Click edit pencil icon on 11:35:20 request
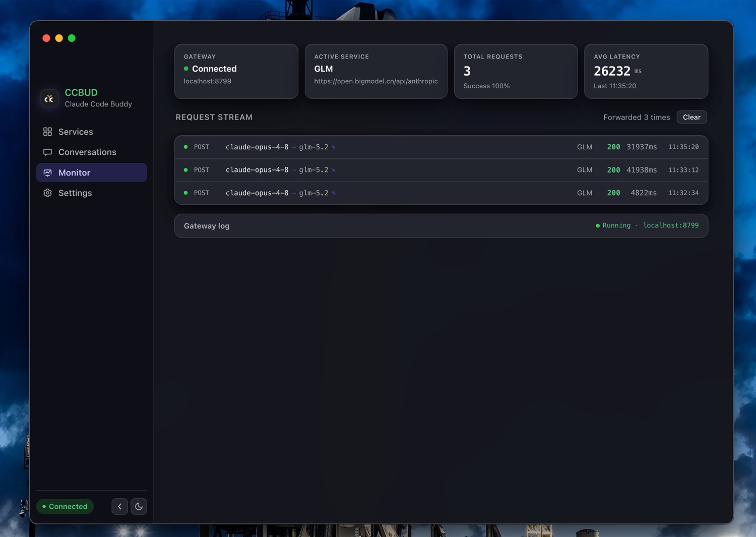 334,147
